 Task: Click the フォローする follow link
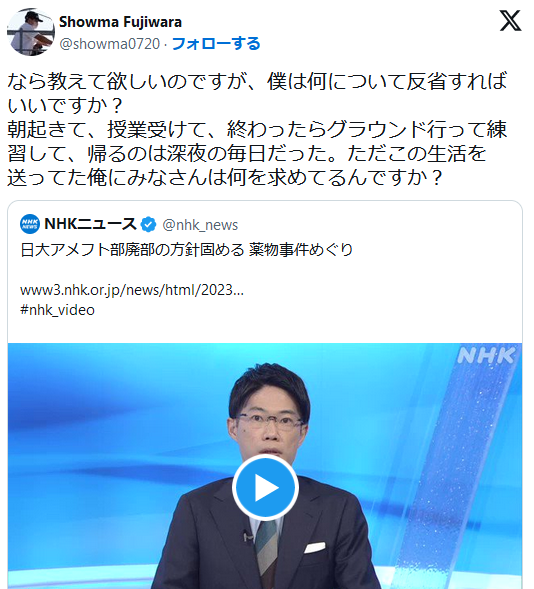[216, 44]
